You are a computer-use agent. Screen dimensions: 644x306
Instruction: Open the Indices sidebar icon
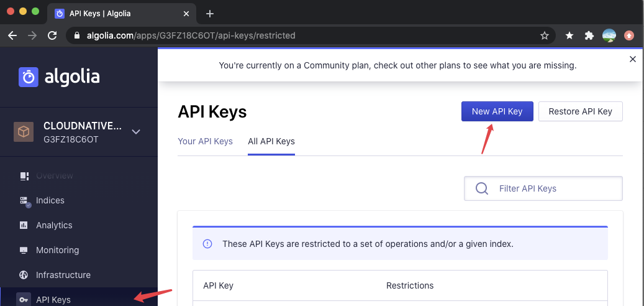click(25, 201)
